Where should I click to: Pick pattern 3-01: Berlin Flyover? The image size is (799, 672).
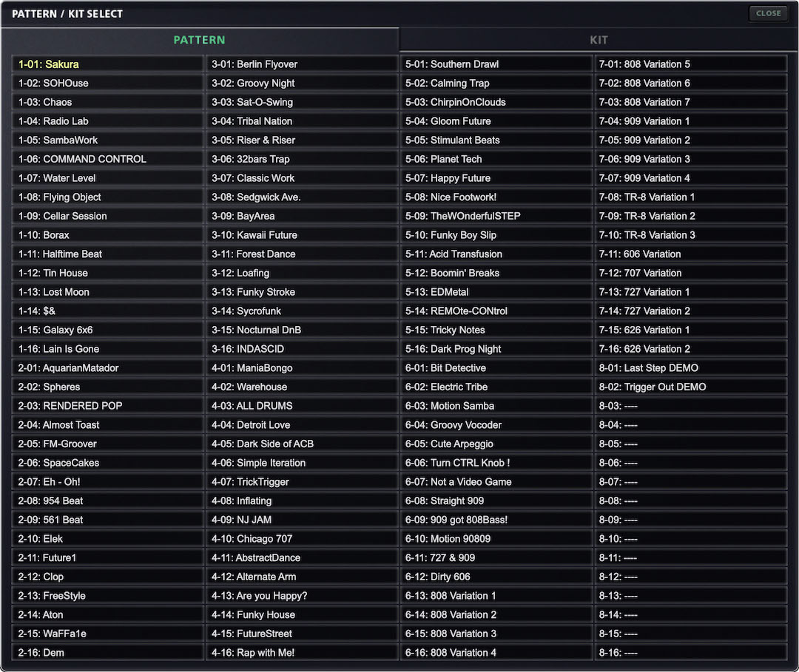click(302, 64)
